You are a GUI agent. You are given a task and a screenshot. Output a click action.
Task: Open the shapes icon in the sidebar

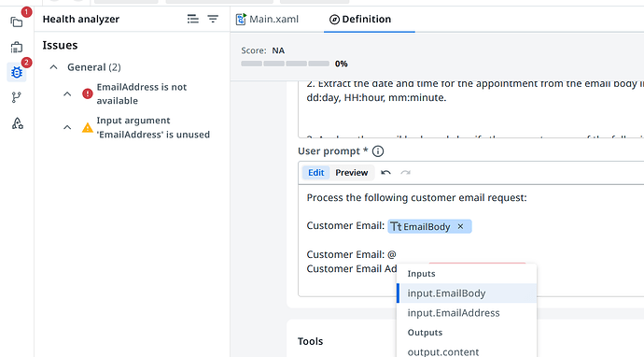point(17,123)
